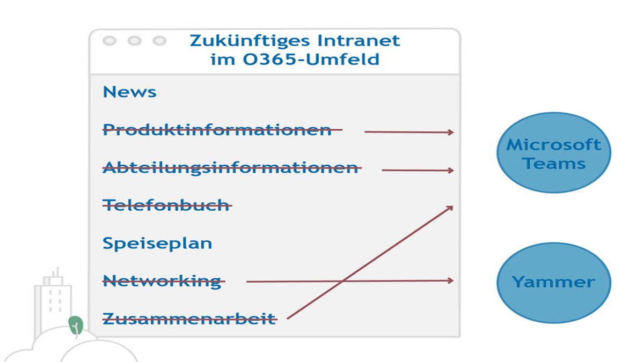The width and height of the screenshot is (644, 362).
Task: Choose the crossed-out Zusammenarbeit entry
Action: (x=189, y=319)
